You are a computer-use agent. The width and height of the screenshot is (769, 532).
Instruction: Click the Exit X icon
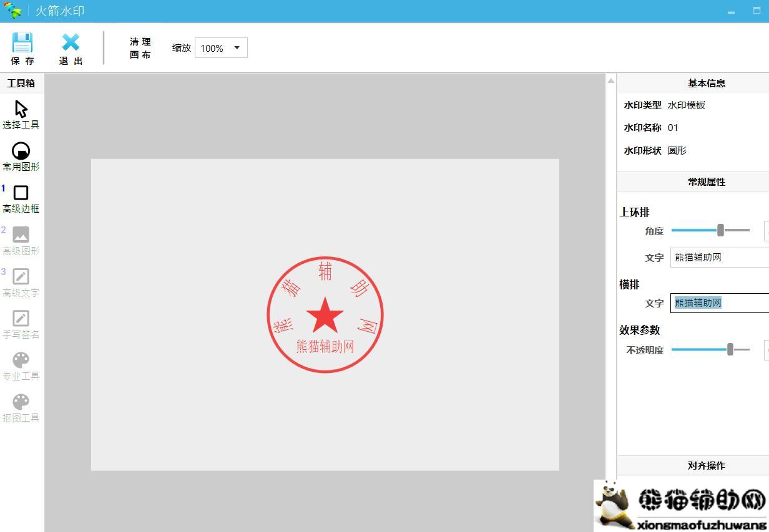71,43
